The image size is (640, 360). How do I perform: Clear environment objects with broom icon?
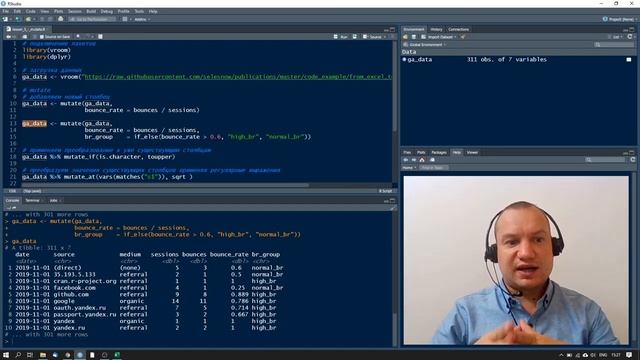pyautogui.click(x=463, y=37)
